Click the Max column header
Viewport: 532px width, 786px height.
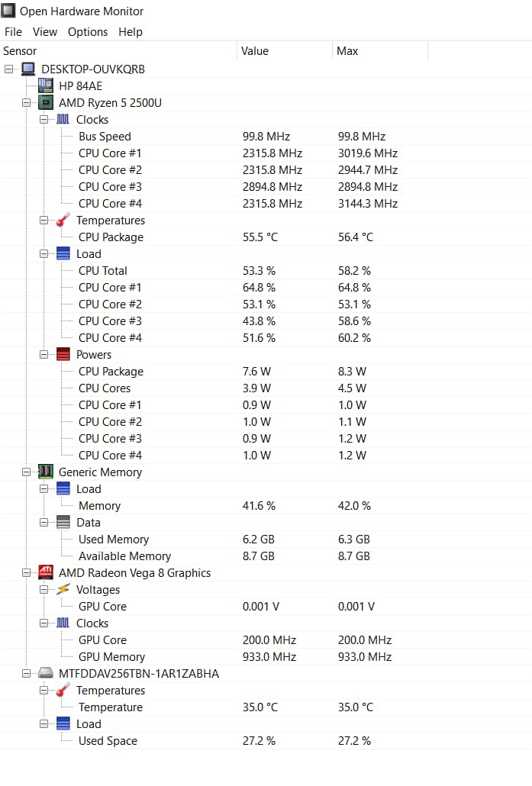pyautogui.click(x=347, y=51)
